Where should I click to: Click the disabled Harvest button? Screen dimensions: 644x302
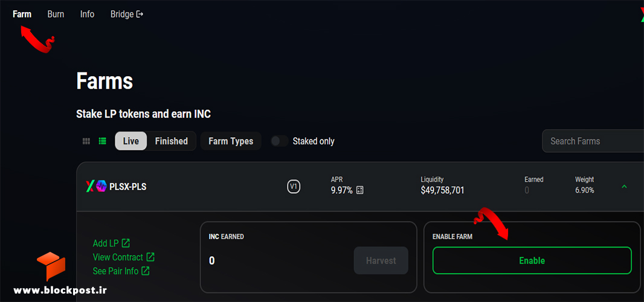[x=381, y=260]
